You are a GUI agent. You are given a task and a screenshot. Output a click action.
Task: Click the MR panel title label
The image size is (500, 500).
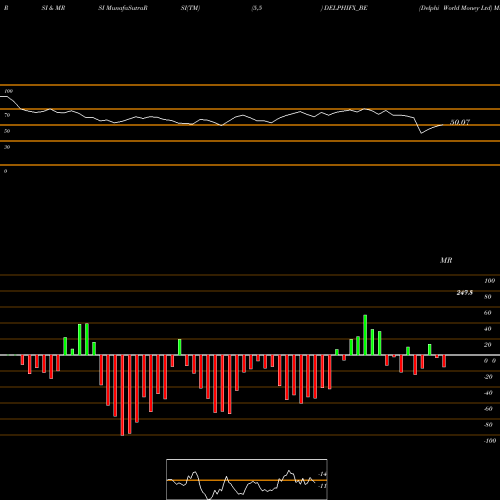(446, 260)
